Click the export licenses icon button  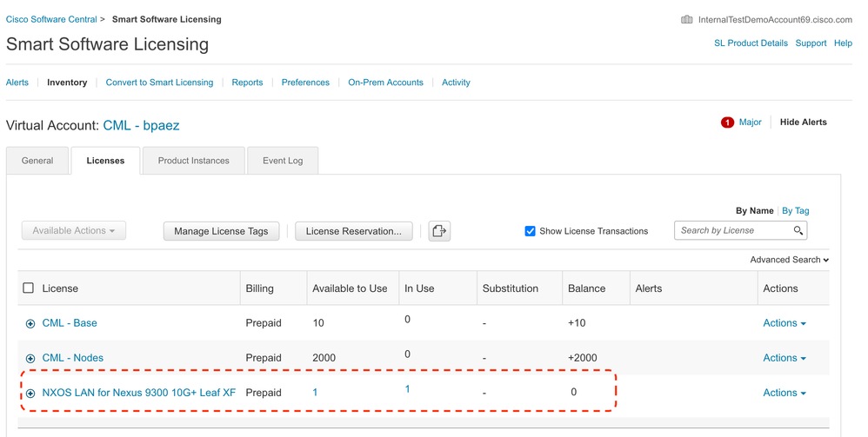pyautogui.click(x=439, y=231)
